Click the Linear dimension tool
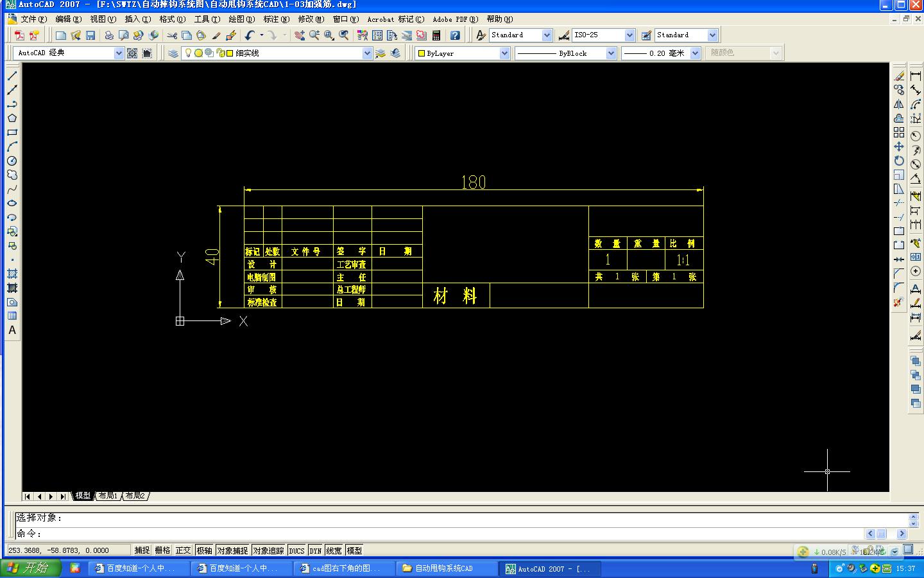Viewport: 924px width, 578px height. click(916, 76)
